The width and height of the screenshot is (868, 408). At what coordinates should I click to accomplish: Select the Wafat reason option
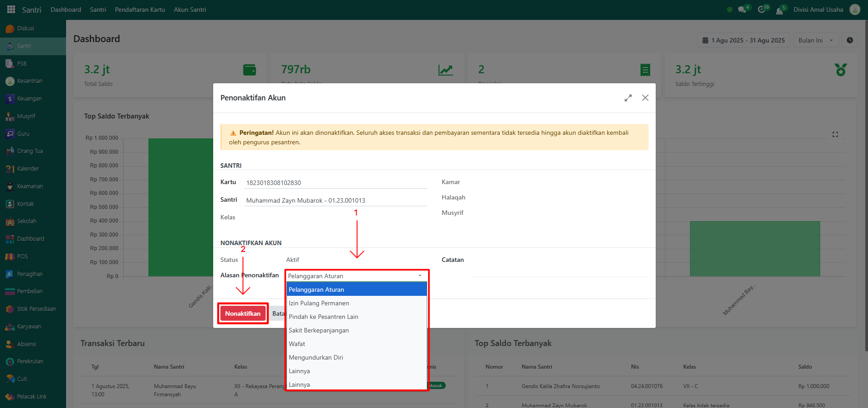pos(297,344)
